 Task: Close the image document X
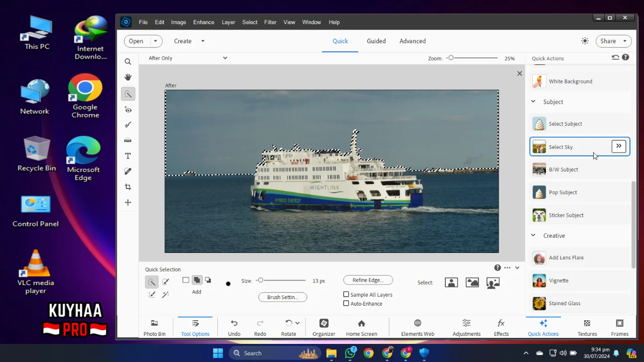[520, 73]
